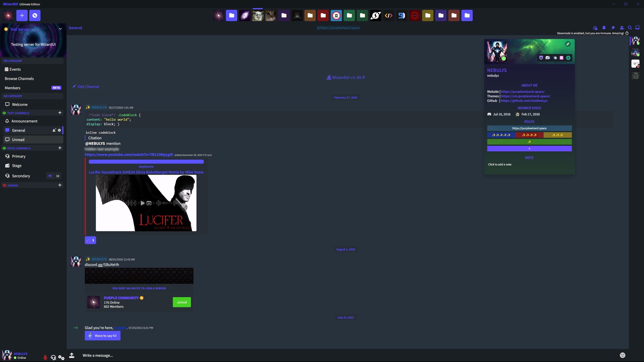Select the Welcome channel
The width and height of the screenshot is (644, 362).
click(x=33, y=105)
